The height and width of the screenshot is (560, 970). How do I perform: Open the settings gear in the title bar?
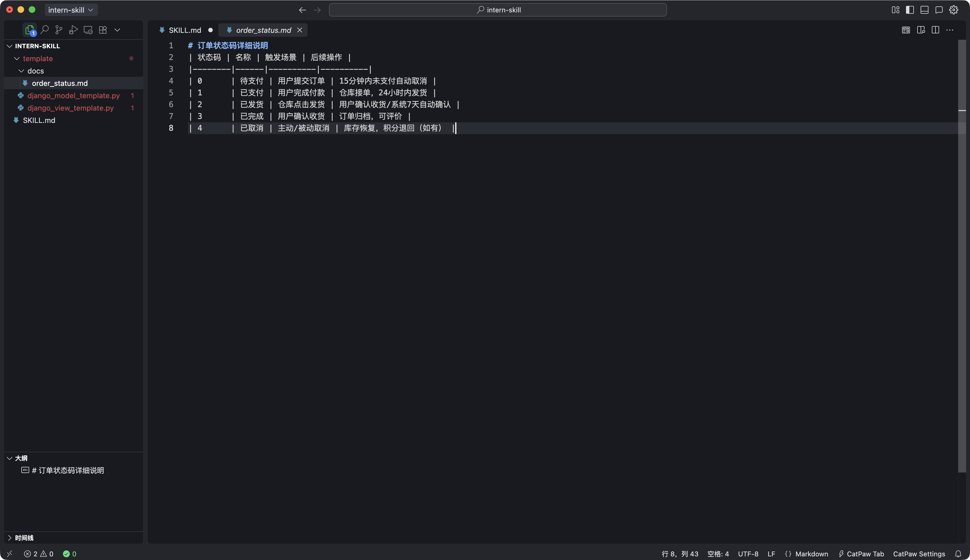[953, 10]
